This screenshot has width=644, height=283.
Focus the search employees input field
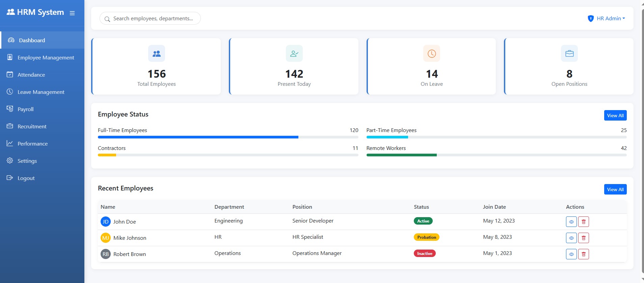pos(153,19)
